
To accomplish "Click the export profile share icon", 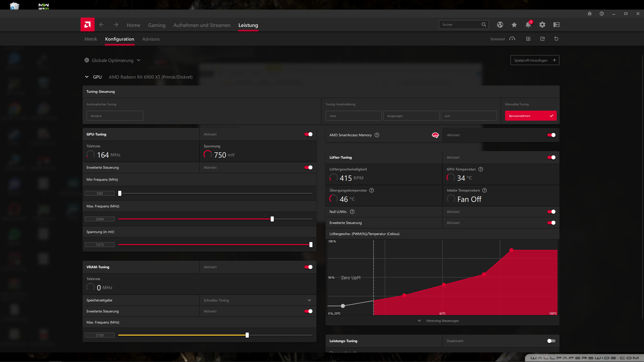I will [x=542, y=39].
